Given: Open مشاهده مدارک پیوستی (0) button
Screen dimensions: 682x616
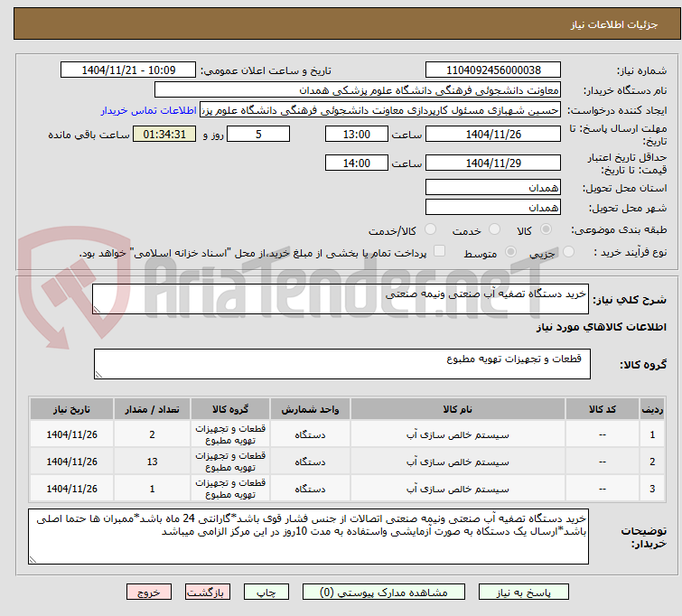Looking at the screenshot, I should [x=384, y=593].
